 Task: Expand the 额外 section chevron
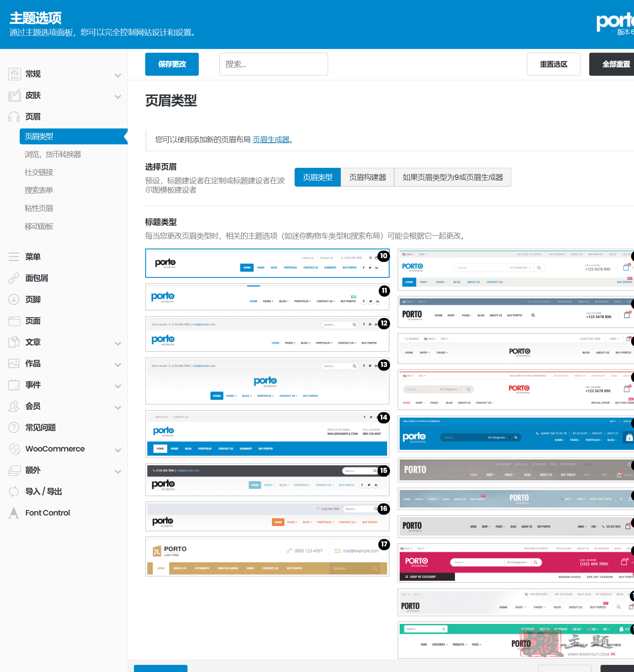click(x=118, y=472)
